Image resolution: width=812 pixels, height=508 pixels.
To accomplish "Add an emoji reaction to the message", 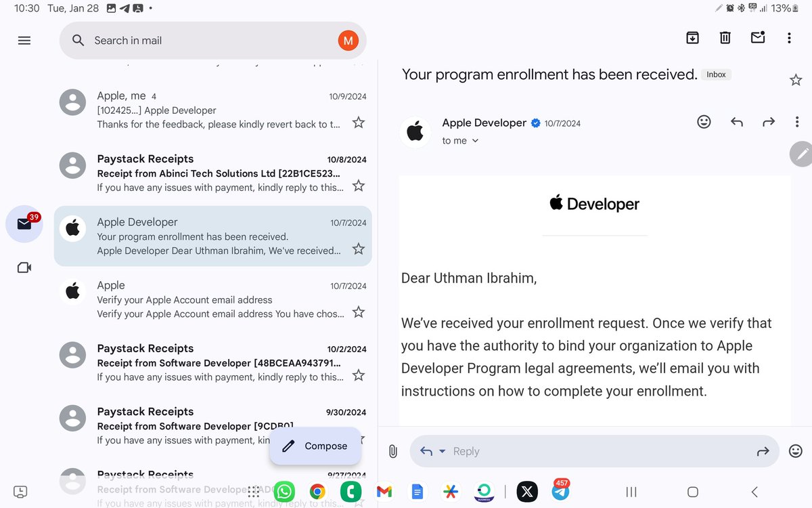I will [704, 122].
